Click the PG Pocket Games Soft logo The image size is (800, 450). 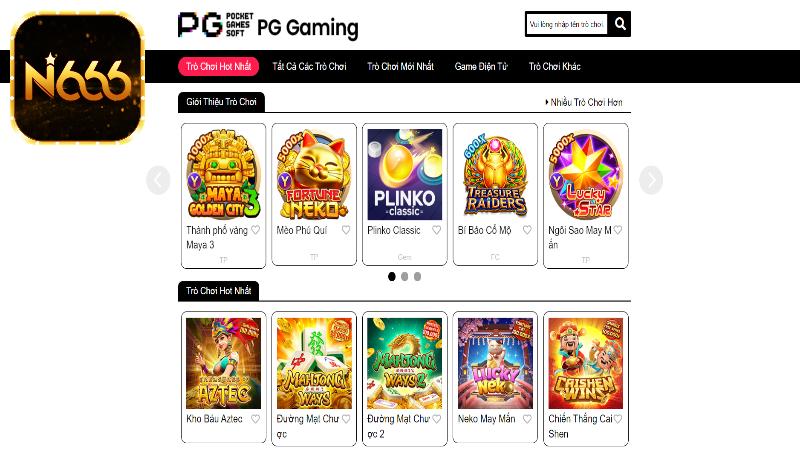[x=216, y=25]
